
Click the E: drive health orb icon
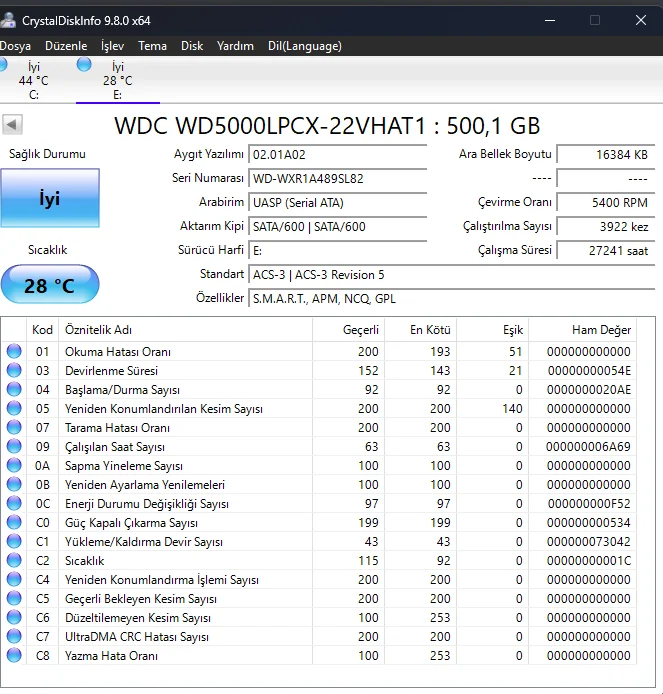point(84,64)
